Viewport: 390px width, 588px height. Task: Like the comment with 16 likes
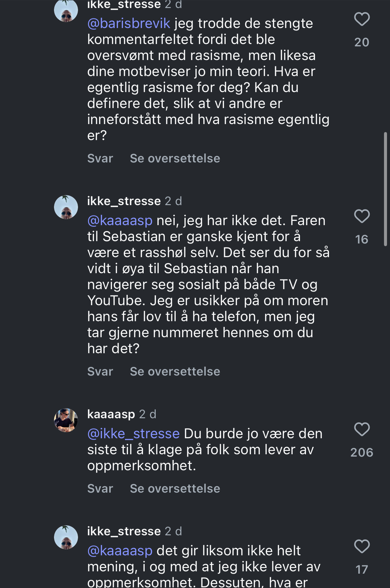coord(362,216)
